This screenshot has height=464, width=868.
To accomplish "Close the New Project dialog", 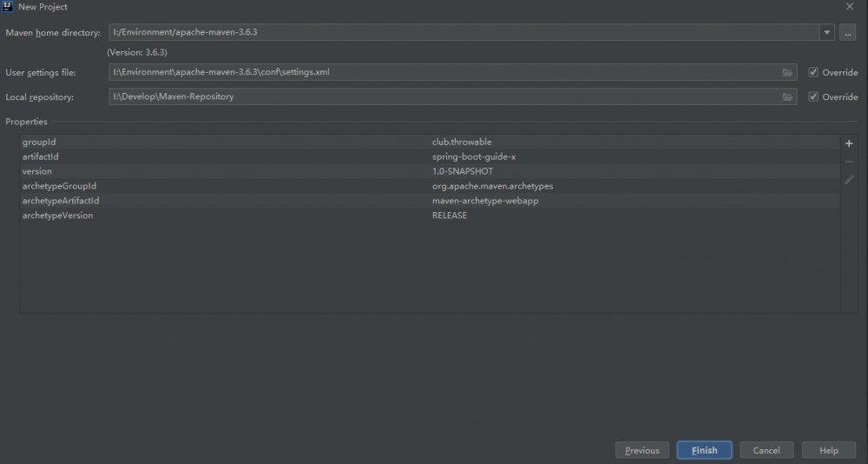I will pyautogui.click(x=848, y=7).
